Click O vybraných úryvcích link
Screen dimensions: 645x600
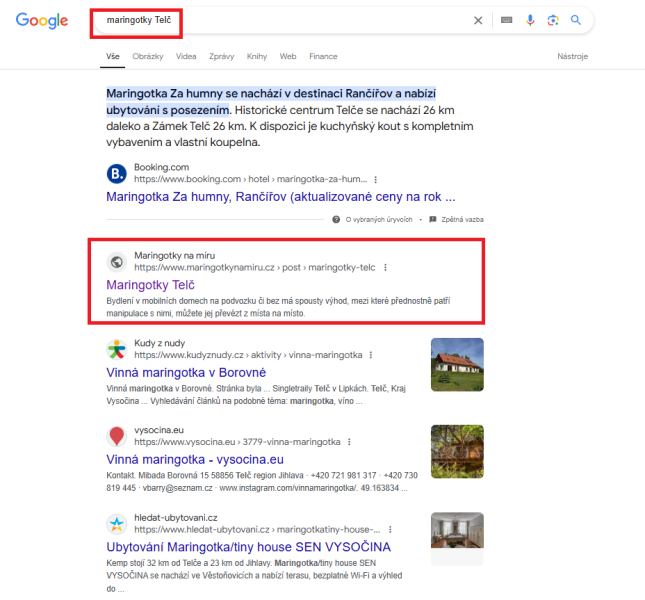(379, 220)
